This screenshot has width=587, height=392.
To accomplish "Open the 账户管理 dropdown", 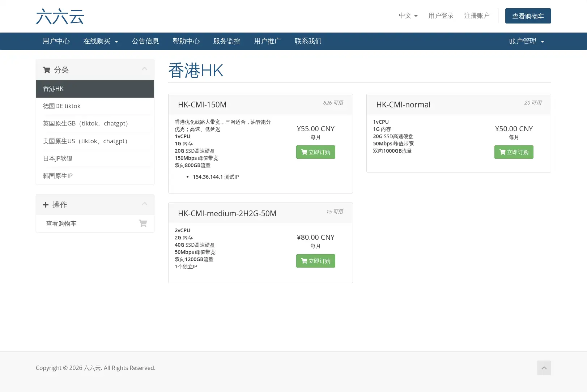I will (x=527, y=41).
